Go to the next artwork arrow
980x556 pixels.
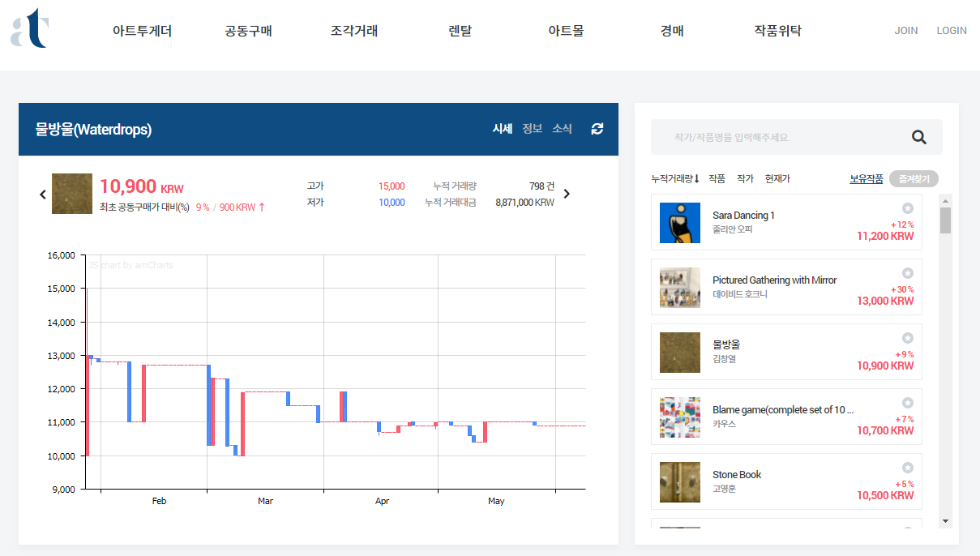pyautogui.click(x=567, y=194)
